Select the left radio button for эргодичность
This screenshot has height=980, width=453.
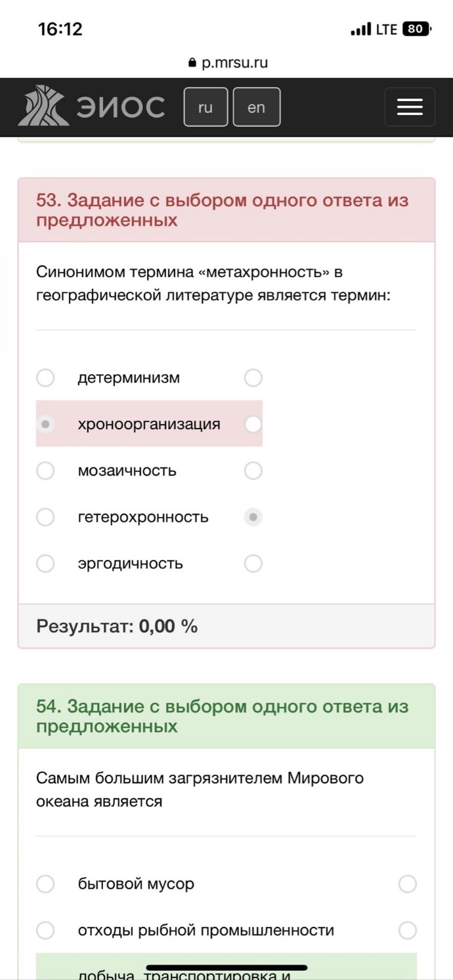point(45,564)
